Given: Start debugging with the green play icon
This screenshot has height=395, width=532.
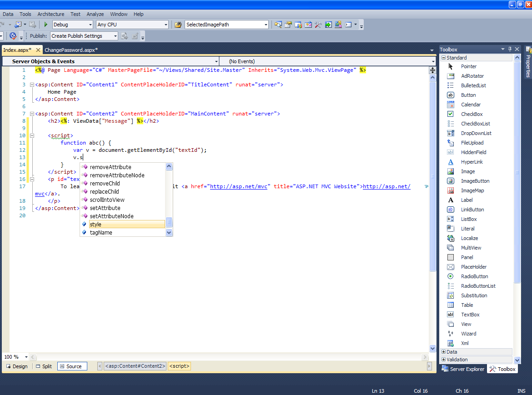Looking at the screenshot, I should [x=45, y=25].
